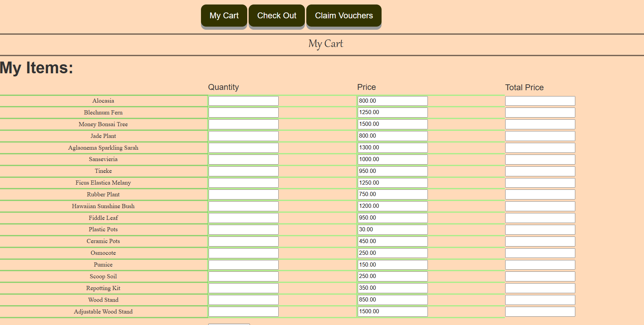
Task: Click Pumice price 150.00
Action: (x=393, y=265)
